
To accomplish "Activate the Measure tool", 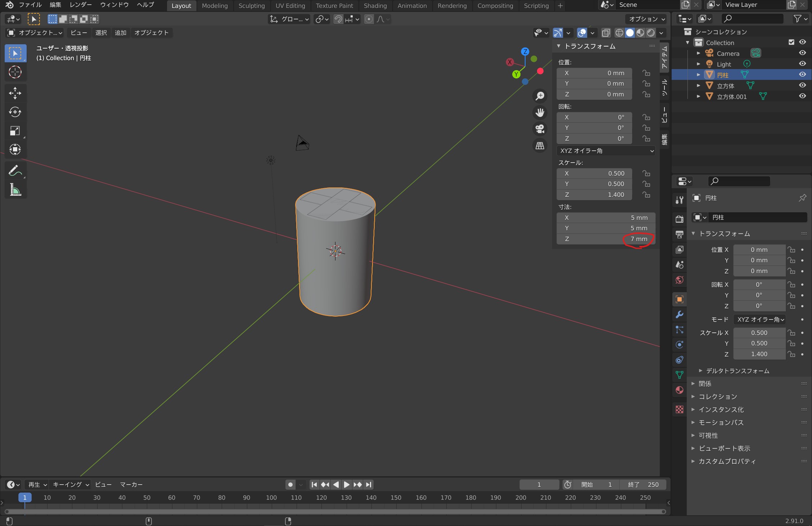I will (15, 189).
